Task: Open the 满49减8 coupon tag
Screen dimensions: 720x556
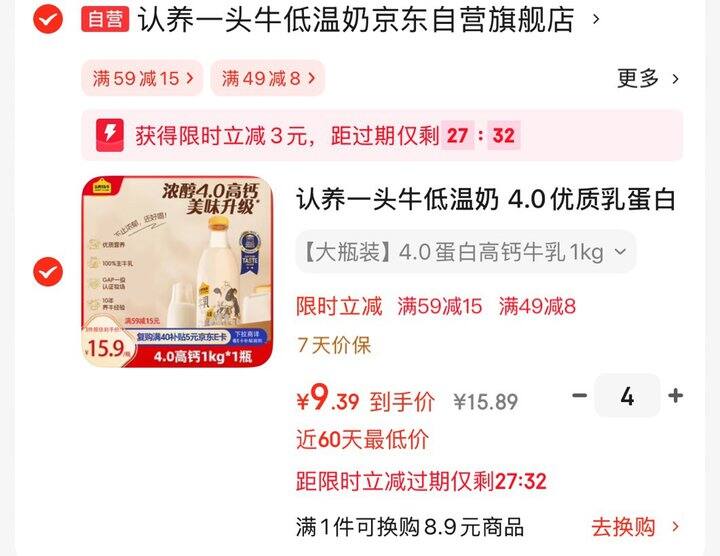Action: click(x=268, y=78)
